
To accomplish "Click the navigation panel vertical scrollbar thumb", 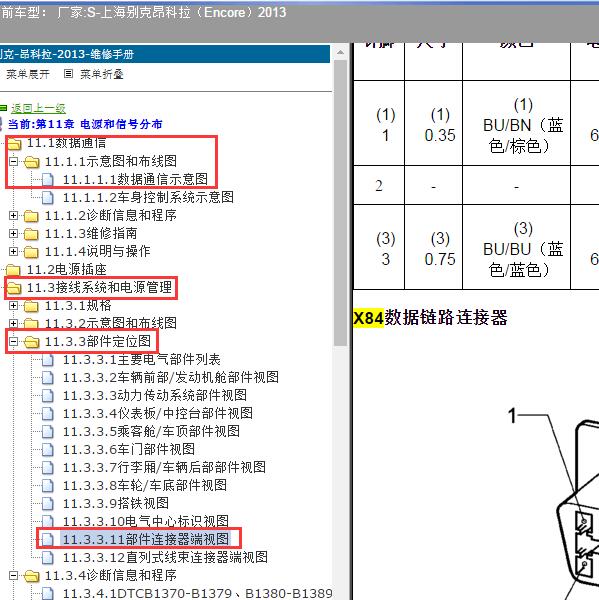I will coord(340,203).
